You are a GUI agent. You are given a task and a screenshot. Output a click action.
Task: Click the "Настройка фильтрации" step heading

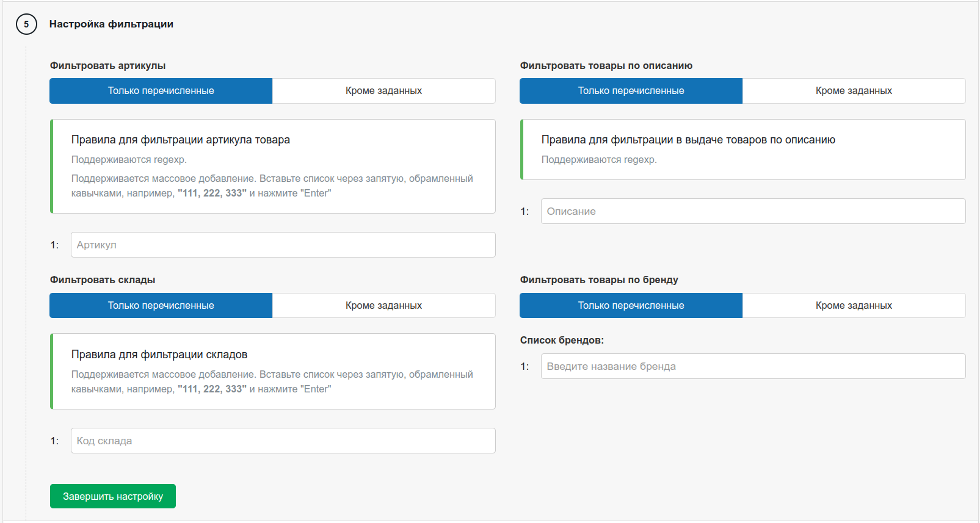[111, 24]
